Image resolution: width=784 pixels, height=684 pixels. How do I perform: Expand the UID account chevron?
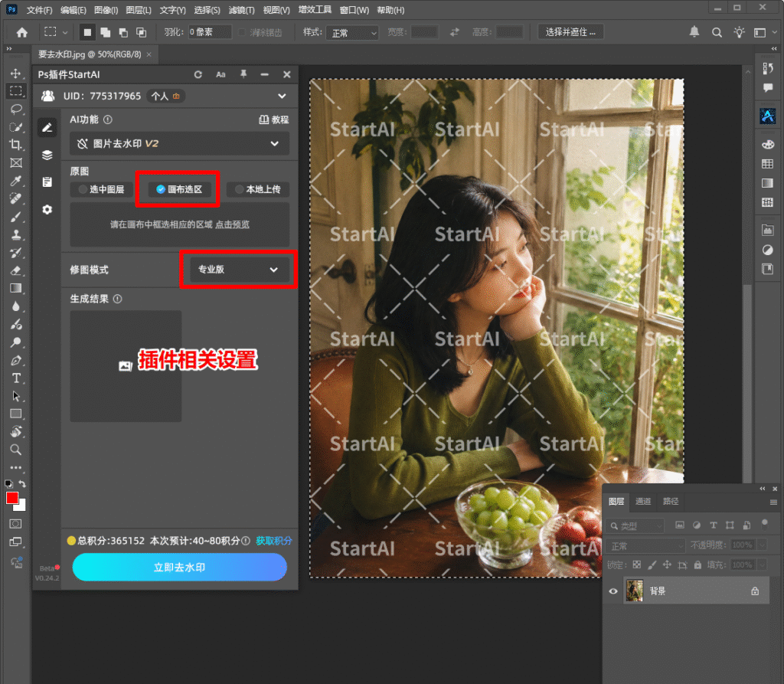282,96
